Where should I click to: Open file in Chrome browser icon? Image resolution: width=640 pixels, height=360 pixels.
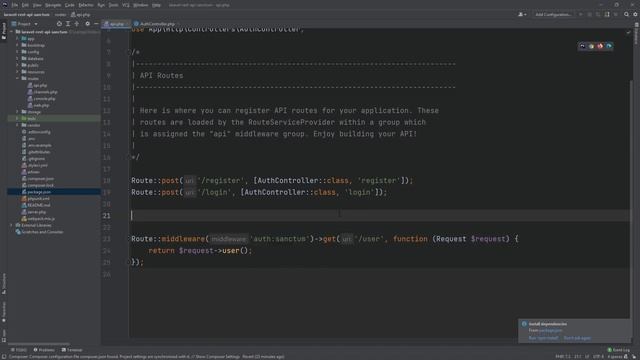click(x=591, y=46)
